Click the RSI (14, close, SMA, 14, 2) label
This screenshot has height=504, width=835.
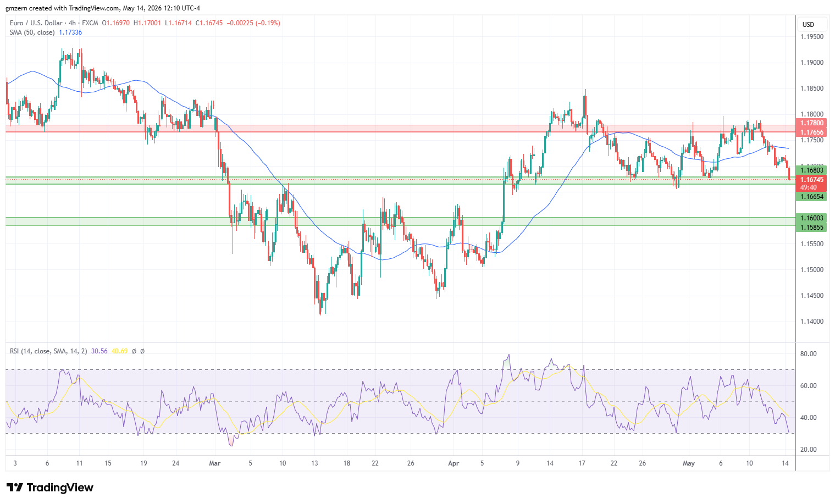(48, 351)
